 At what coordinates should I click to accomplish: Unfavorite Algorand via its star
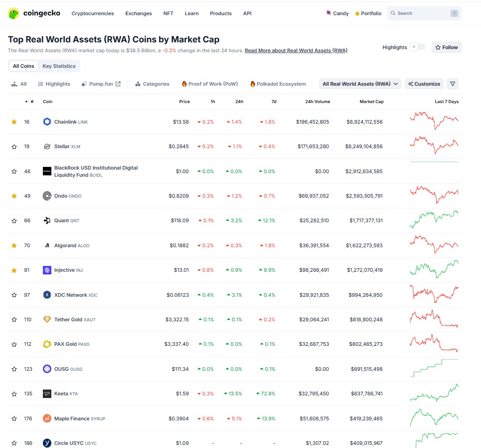click(14, 245)
